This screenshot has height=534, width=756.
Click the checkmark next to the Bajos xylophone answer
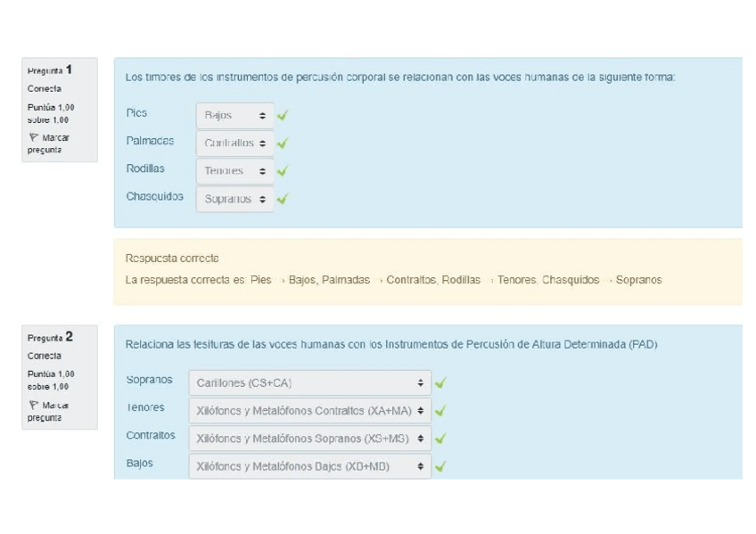click(x=441, y=465)
